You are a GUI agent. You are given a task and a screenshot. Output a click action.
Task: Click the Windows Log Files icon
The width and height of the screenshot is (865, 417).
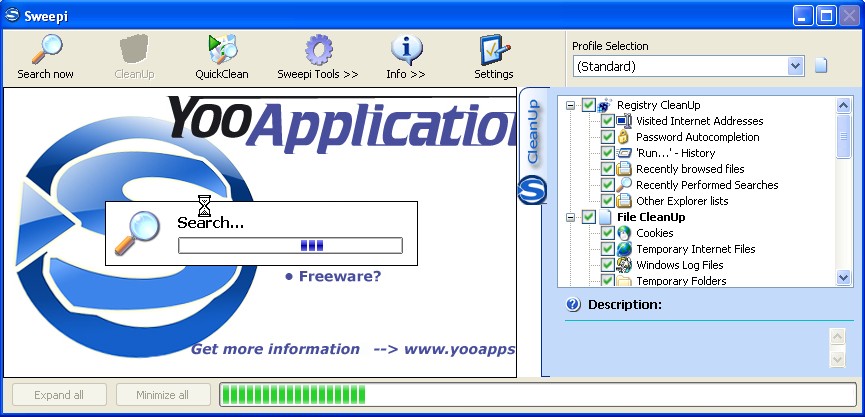(x=624, y=265)
